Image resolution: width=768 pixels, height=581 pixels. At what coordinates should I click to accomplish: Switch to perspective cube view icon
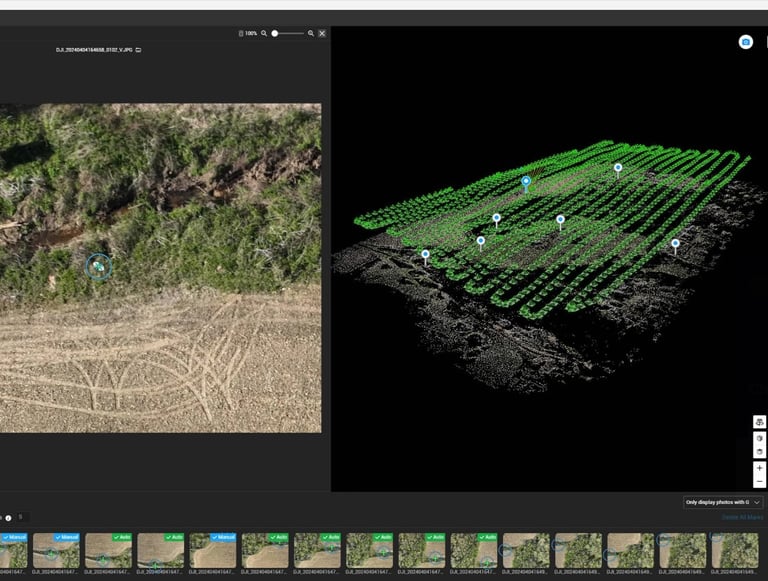759,438
